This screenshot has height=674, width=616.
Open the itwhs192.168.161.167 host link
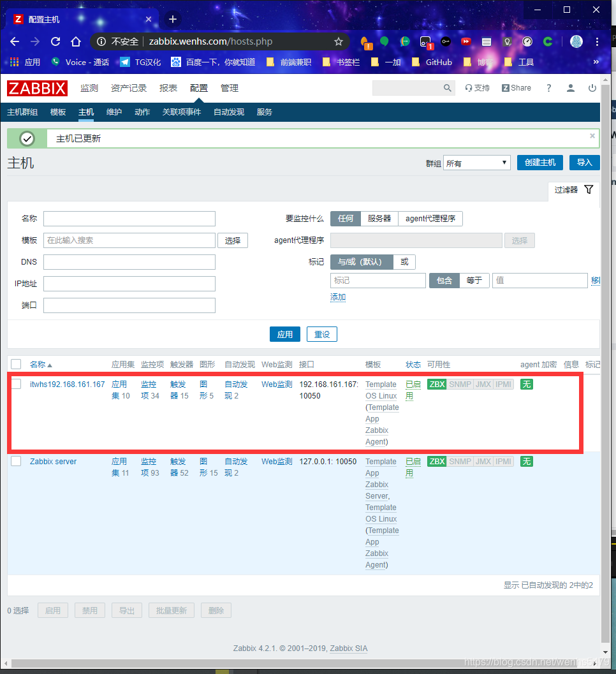(68, 385)
